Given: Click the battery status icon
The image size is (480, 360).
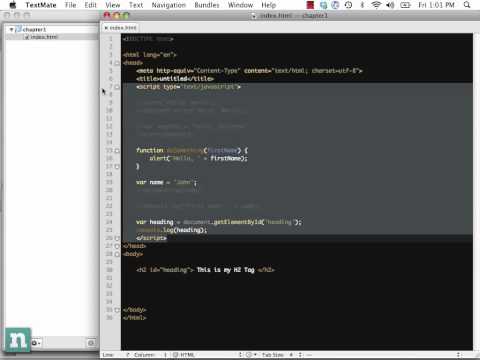Looking at the screenshot, I should click(405, 5).
